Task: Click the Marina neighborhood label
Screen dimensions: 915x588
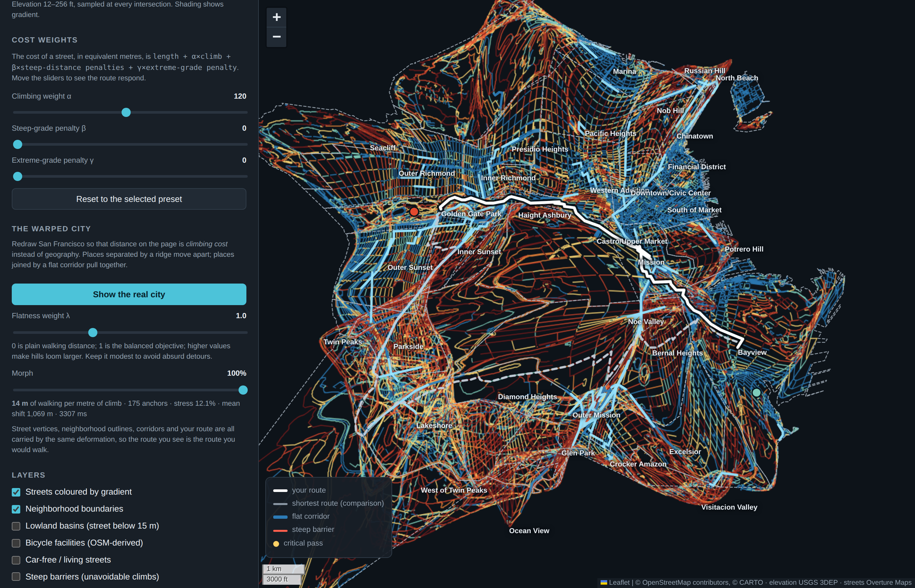Action: tap(624, 72)
